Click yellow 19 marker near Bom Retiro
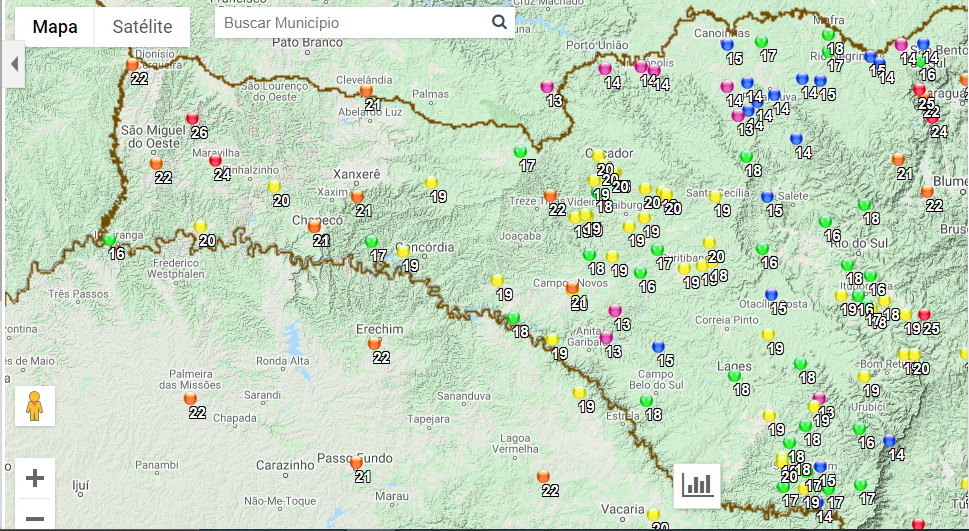The image size is (969, 531). tap(865, 377)
